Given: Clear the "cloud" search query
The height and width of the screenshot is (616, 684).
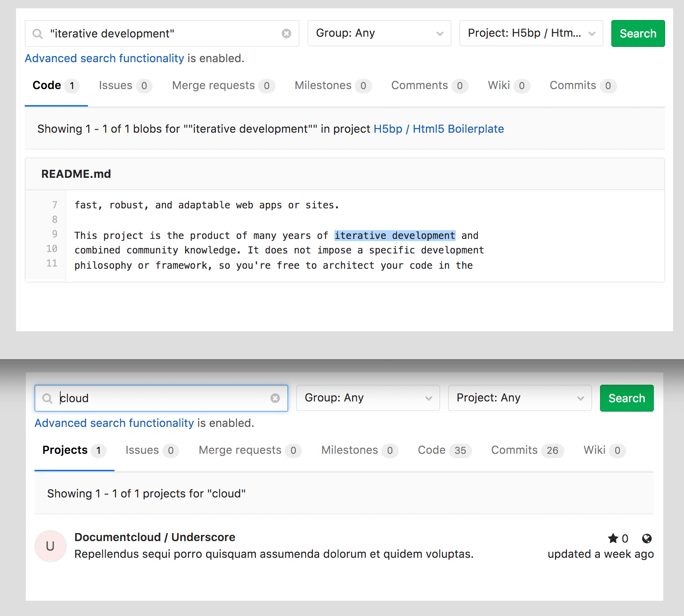Looking at the screenshot, I should point(275,398).
